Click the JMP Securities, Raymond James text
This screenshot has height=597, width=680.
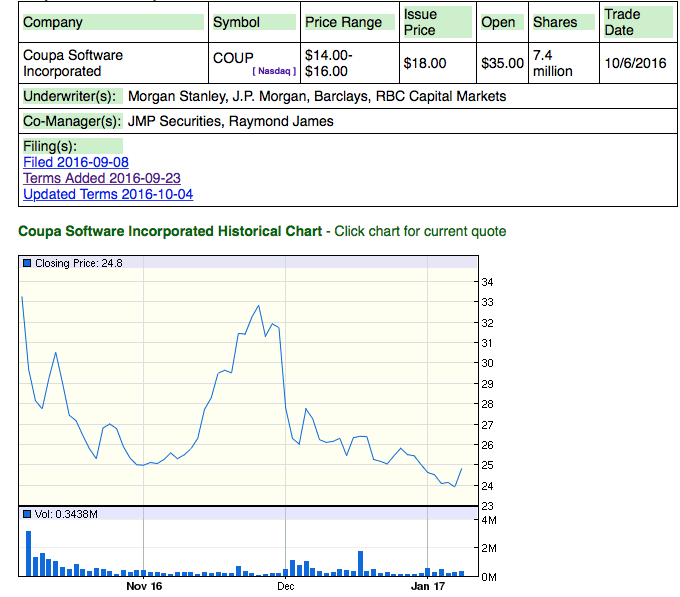(x=231, y=121)
